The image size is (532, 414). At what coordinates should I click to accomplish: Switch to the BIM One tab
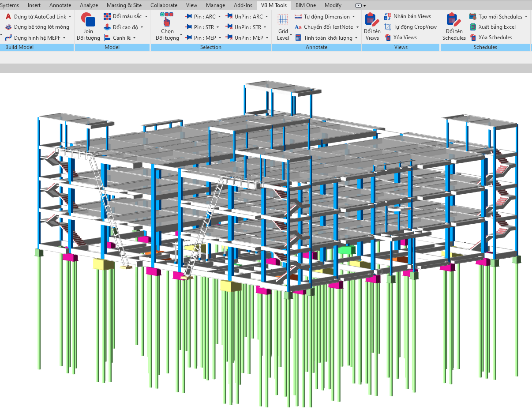[x=305, y=5]
